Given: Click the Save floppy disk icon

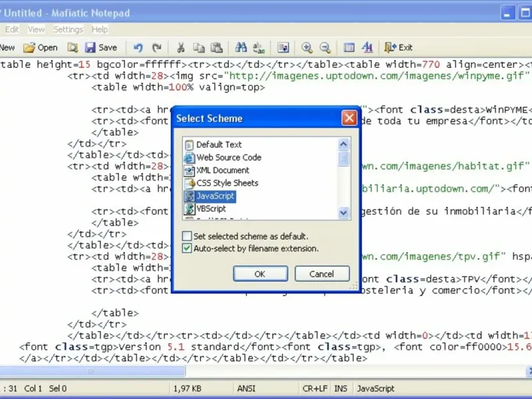Looking at the screenshot, I should pyautogui.click(x=90, y=47).
